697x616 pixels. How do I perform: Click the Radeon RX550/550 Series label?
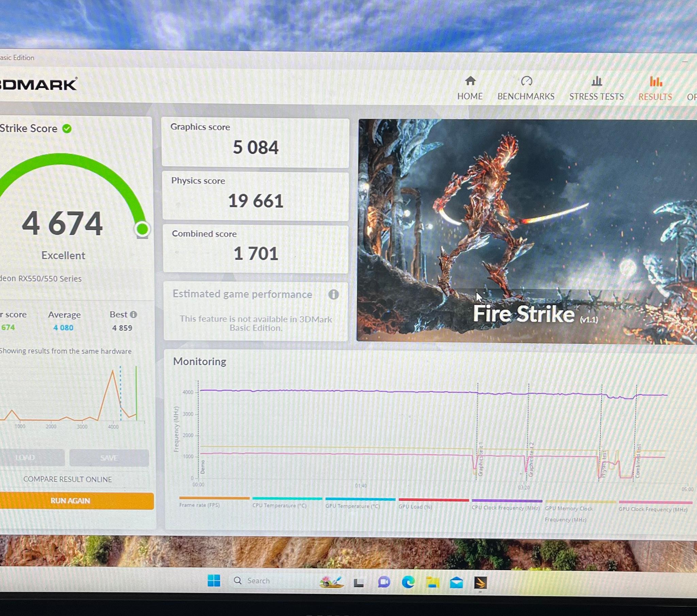pos(41,279)
